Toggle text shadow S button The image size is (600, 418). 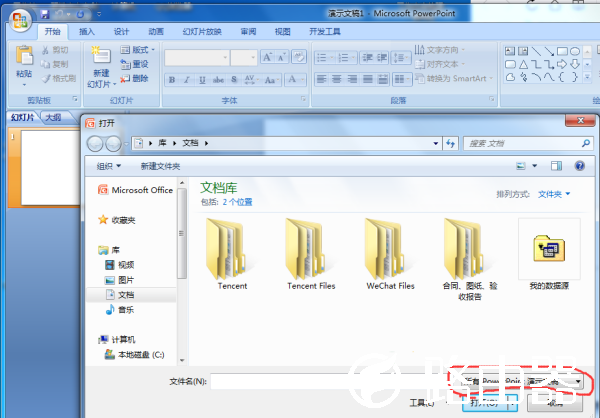[x=234, y=80]
